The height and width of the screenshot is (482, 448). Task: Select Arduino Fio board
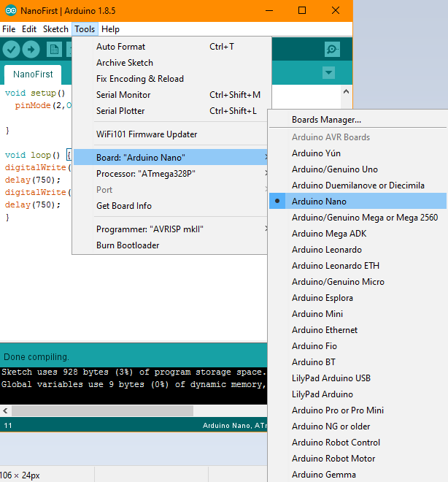point(358,346)
